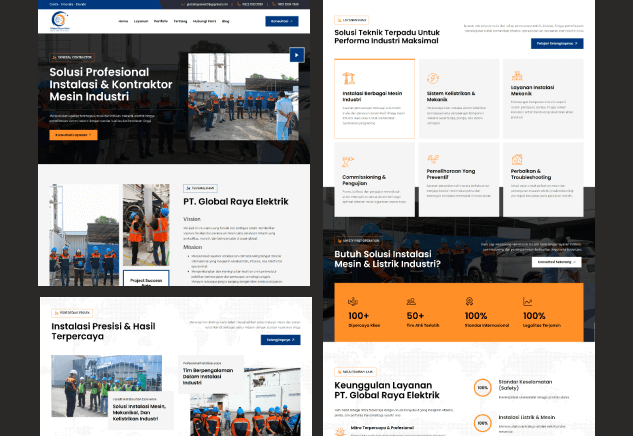Click the award icon above Standar Internasional
The height and width of the screenshot is (436, 633).
pyautogui.click(x=469, y=301)
